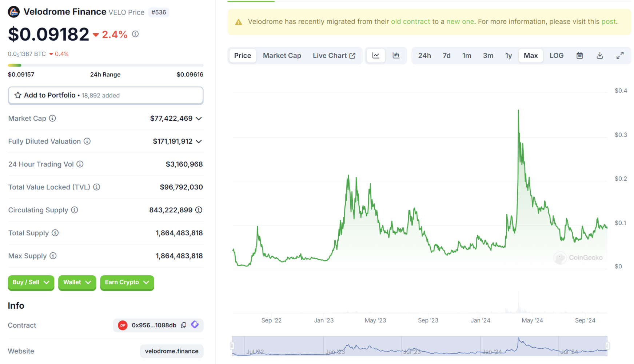The height and width of the screenshot is (364, 634).
Task: Open the 'old contract' link
Action: click(x=410, y=21)
